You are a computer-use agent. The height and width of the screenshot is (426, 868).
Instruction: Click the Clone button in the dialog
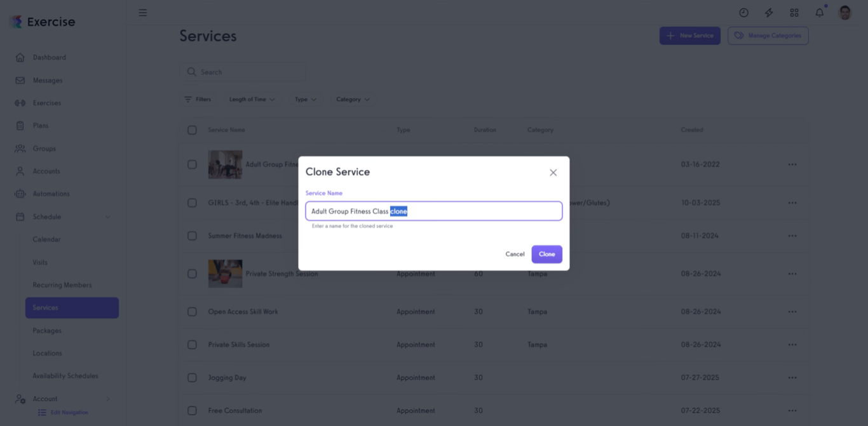[x=546, y=253]
